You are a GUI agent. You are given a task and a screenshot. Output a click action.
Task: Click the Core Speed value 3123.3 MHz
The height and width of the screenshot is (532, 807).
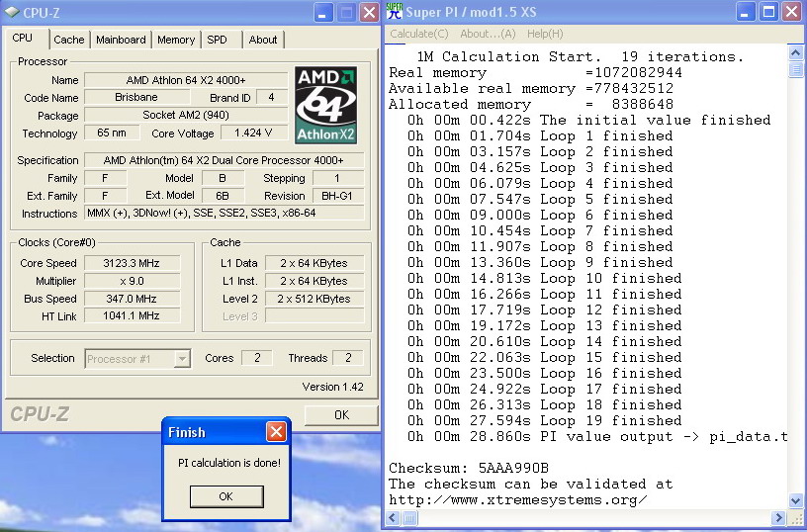click(x=132, y=263)
